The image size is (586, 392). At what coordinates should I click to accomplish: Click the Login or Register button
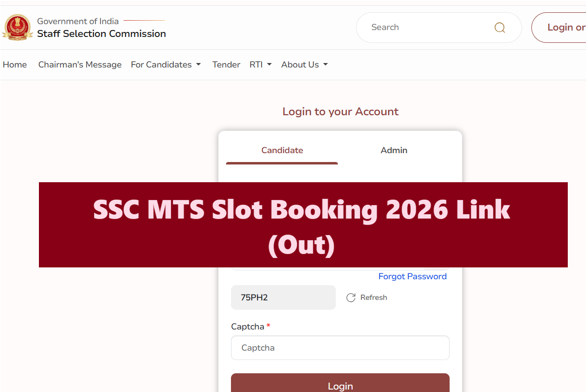coord(561,28)
